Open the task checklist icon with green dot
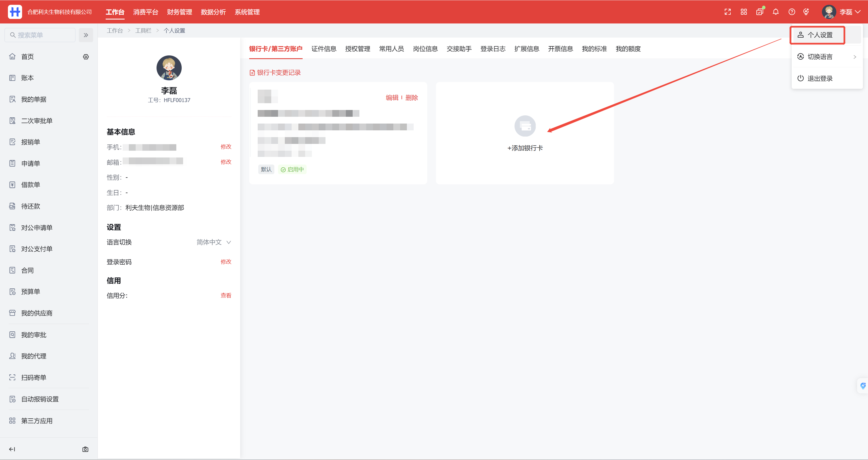The image size is (868, 460). click(759, 12)
